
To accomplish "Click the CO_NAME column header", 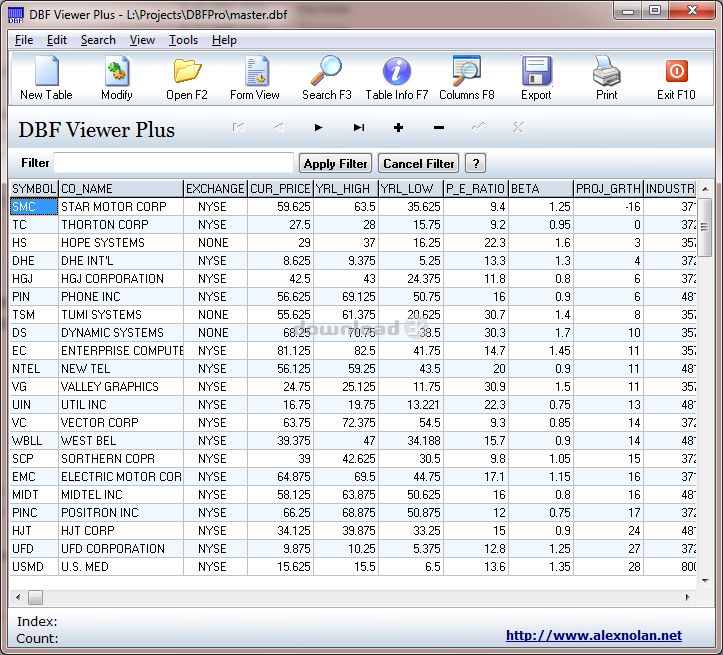I will pyautogui.click(x=121, y=189).
